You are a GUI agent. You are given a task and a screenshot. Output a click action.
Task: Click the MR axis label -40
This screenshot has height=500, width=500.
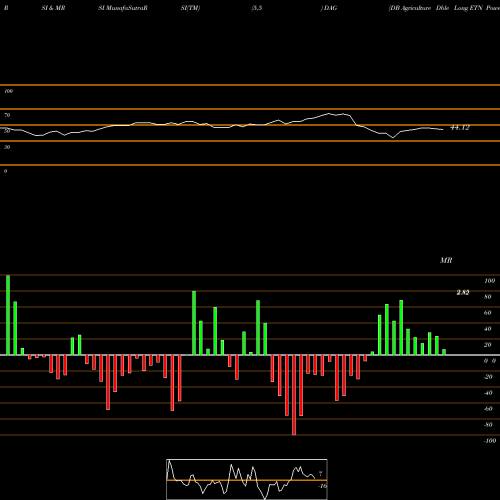coord(488,393)
